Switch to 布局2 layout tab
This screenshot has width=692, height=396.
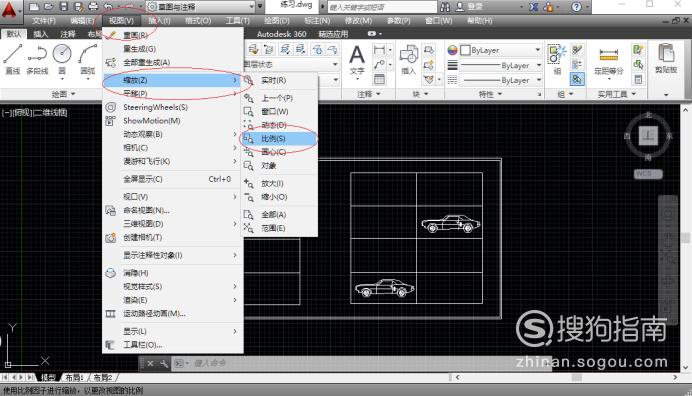click(103, 377)
